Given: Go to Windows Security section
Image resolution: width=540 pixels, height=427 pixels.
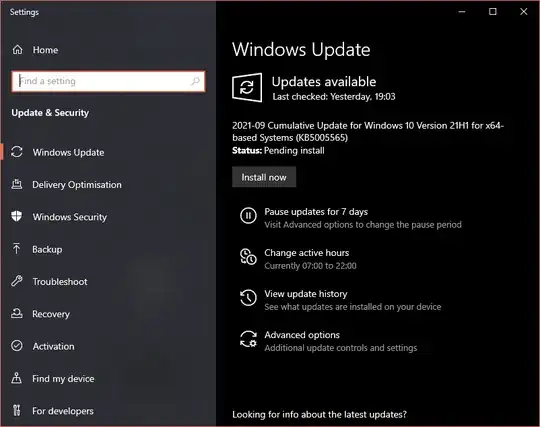Looking at the screenshot, I should click(70, 217).
